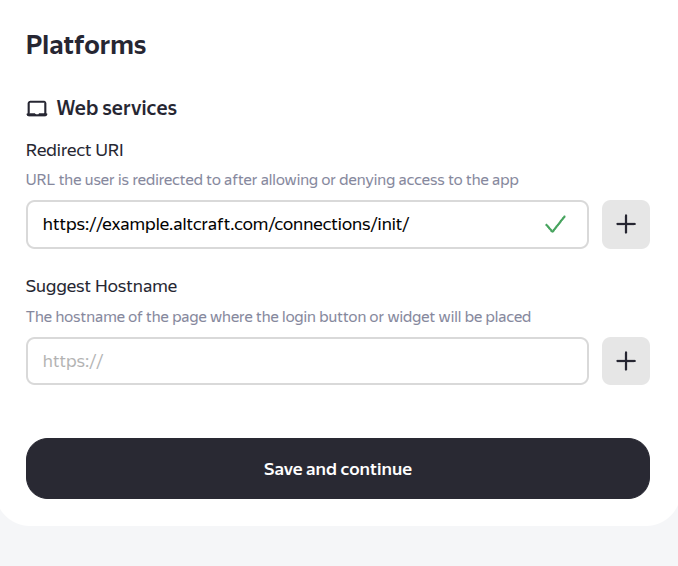Click plus button beside Suggest Hostname field
Image resolution: width=678 pixels, height=566 pixels.
click(626, 361)
